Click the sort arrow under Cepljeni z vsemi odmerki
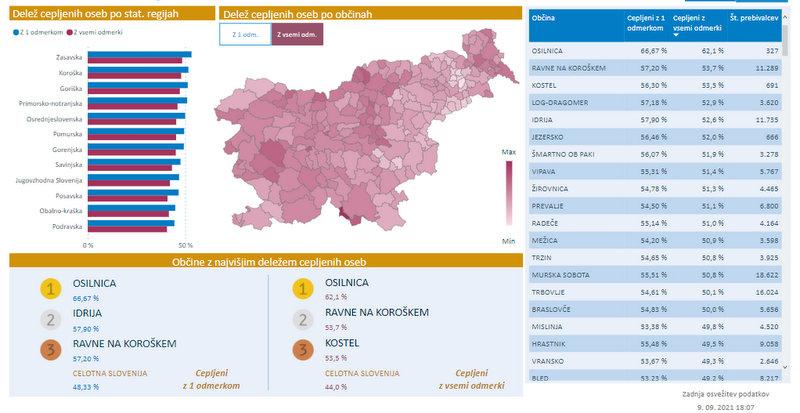This screenshot has height=413, width=800. [677, 35]
